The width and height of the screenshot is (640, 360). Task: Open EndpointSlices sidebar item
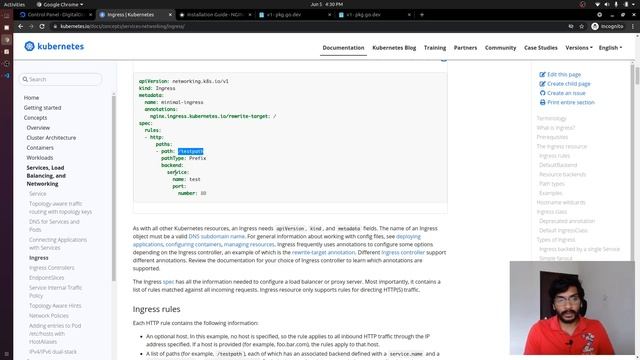(x=47, y=278)
